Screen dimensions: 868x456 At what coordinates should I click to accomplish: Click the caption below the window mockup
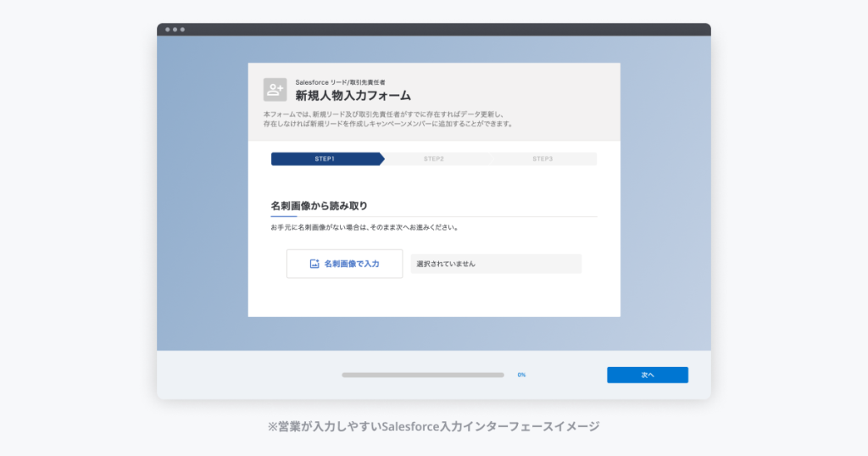tap(433, 426)
